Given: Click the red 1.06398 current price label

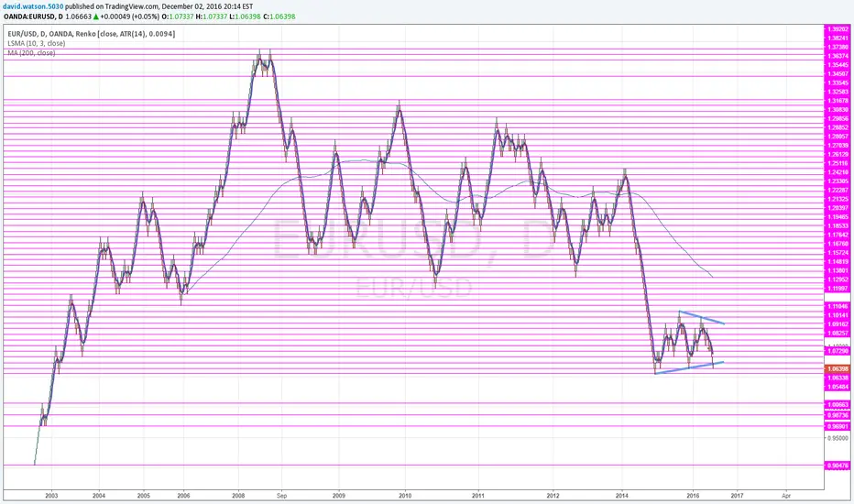Looking at the screenshot, I should (838, 369).
